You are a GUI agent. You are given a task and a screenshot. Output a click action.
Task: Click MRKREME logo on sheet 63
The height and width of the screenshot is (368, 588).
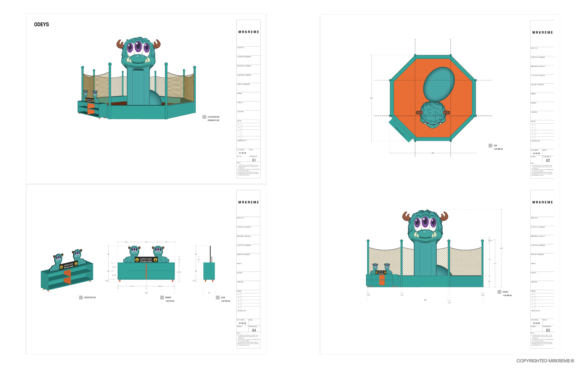pyautogui.click(x=543, y=202)
